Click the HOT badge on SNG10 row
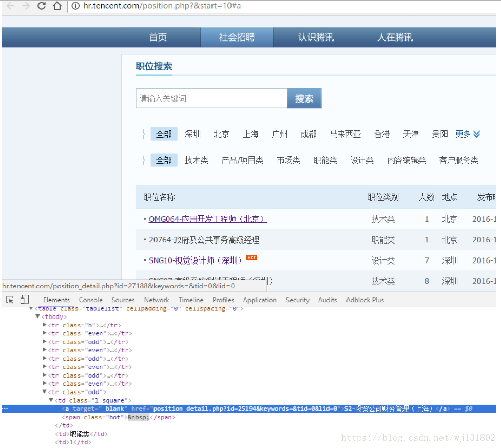501x448 pixels. (252, 258)
